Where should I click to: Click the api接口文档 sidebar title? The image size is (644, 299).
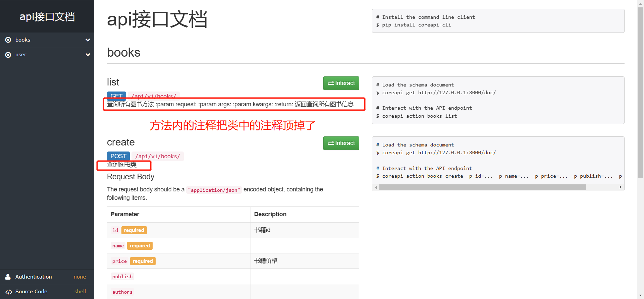tap(47, 16)
